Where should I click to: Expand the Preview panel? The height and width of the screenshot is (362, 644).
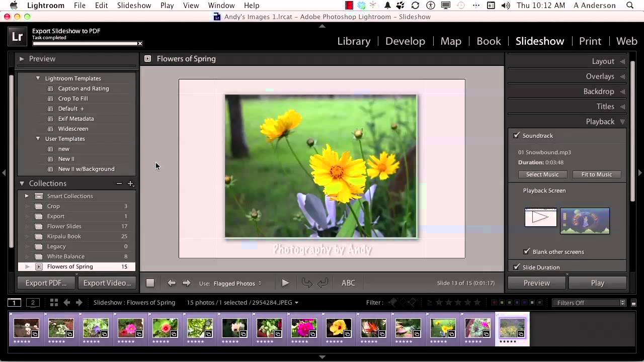[x=22, y=59]
